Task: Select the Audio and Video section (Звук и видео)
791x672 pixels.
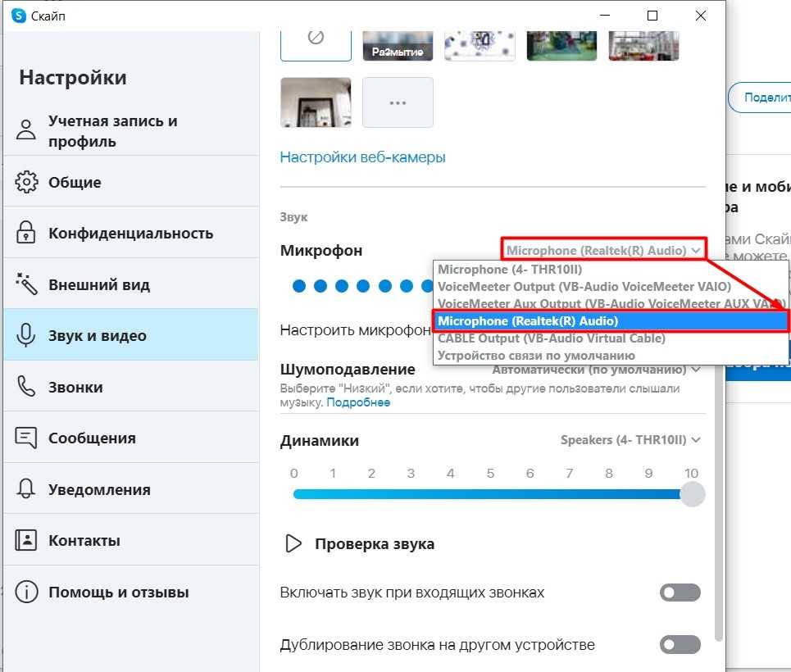Action: pyautogui.click(x=131, y=335)
